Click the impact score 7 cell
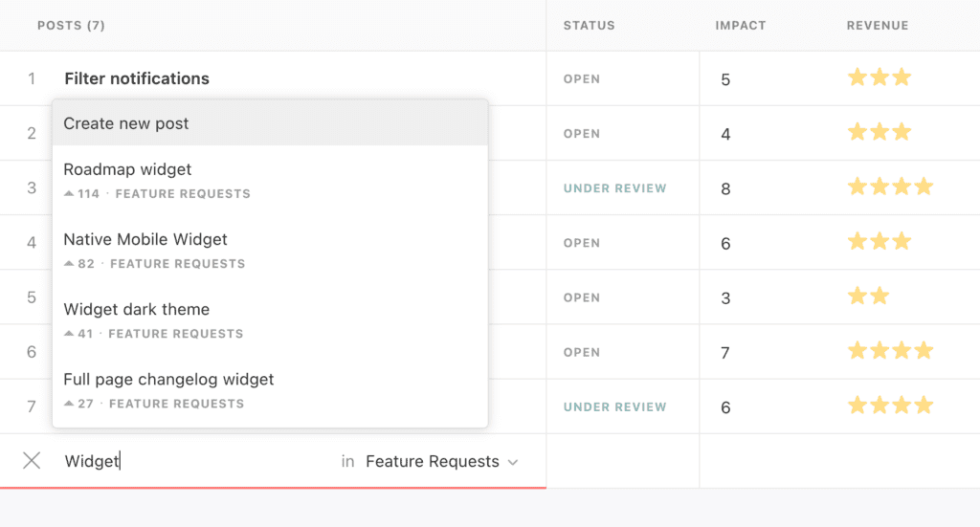This screenshot has height=527, width=980. pos(725,353)
